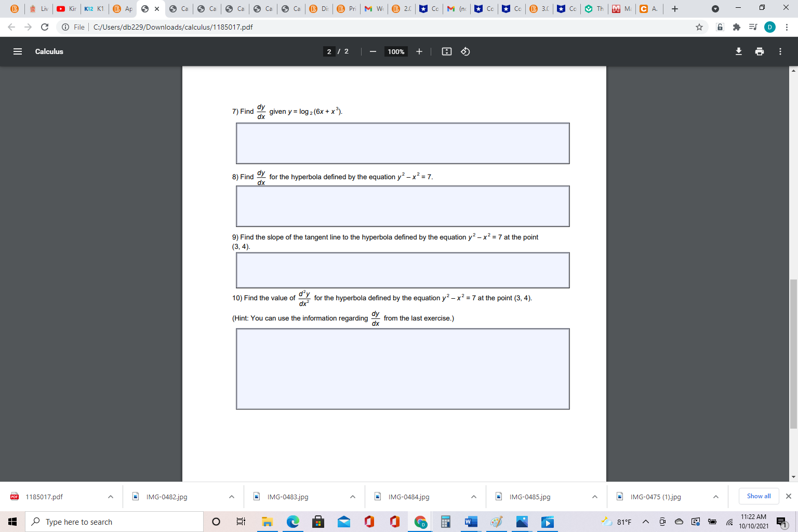Click the bookmark star in the address bar
The width and height of the screenshot is (798, 532).
click(699, 27)
